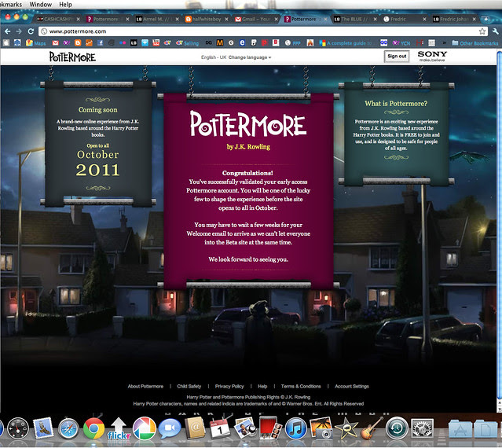Click the Pottermore logo in the header
The width and height of the screenshot is (502, 448).
tap(72, 57)
